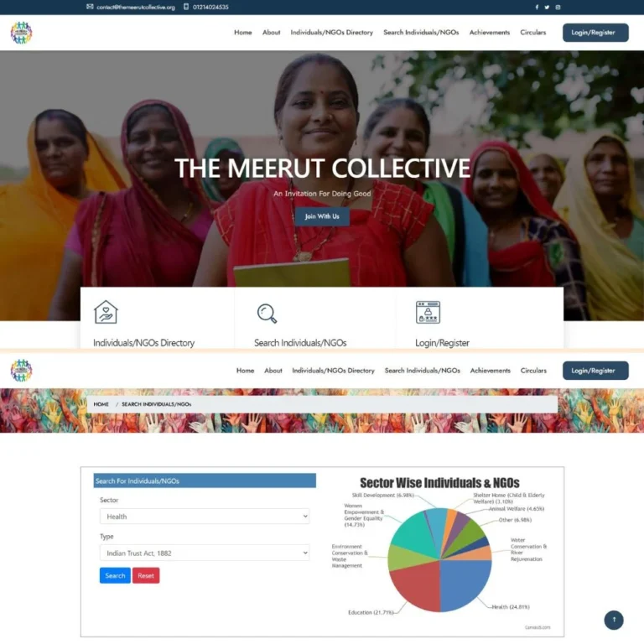Viewport: 644px width, 644px height.
Task: Open About in the lower navigation bar
Action: coord(273,371)
